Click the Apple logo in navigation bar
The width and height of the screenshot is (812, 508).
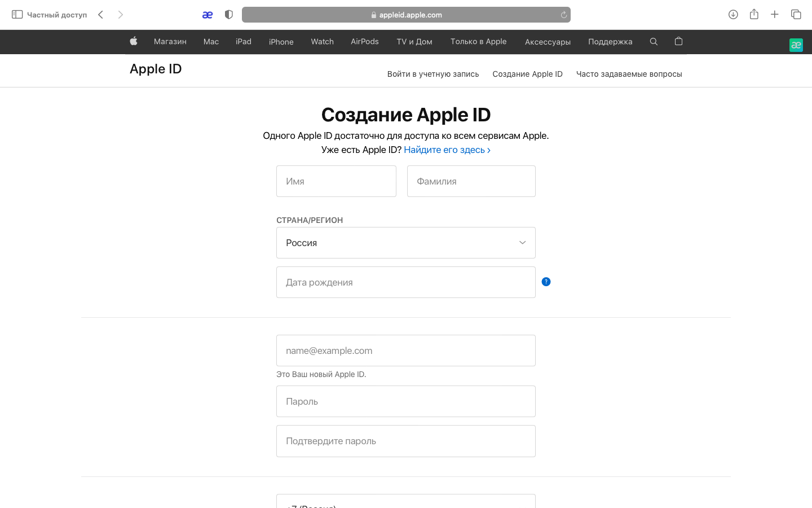134,41
